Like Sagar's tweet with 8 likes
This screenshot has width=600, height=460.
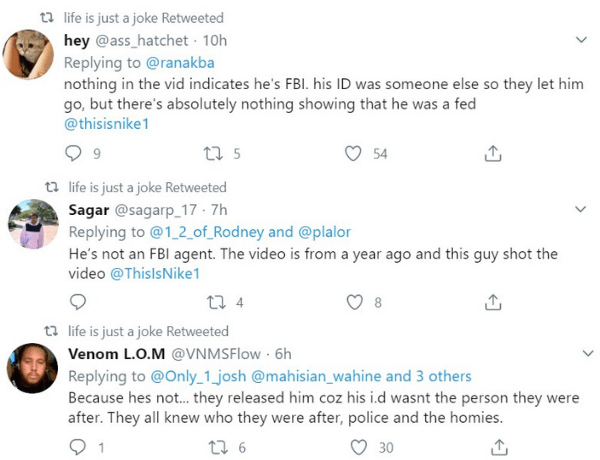coord(355,302)
